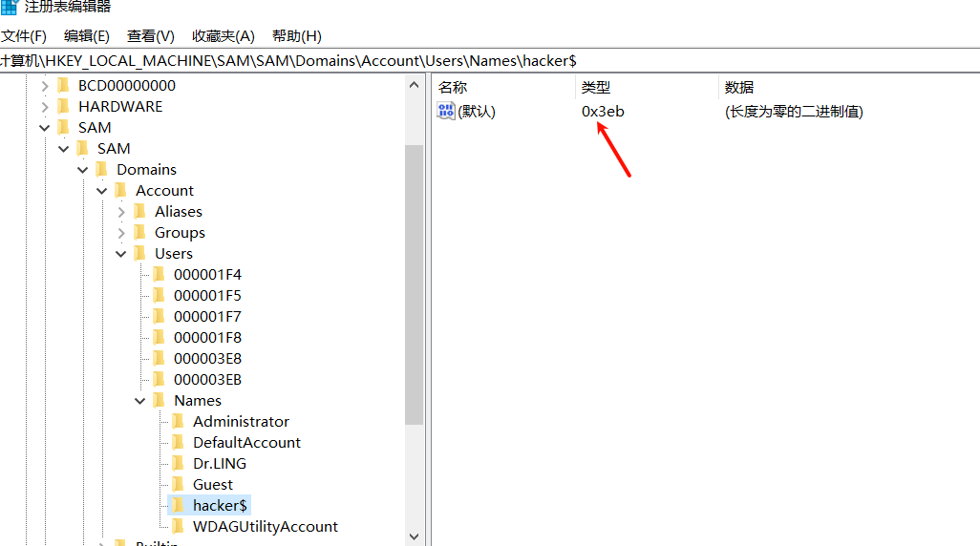The width and height of the screenshot is (980, 546).
Task: Click the binary value icon for (默认)
Action: [x=446, y=111]
